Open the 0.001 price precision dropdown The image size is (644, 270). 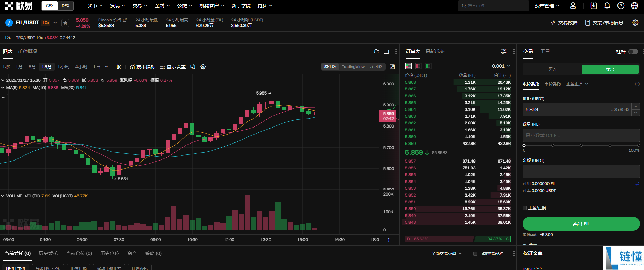[501, 66]
